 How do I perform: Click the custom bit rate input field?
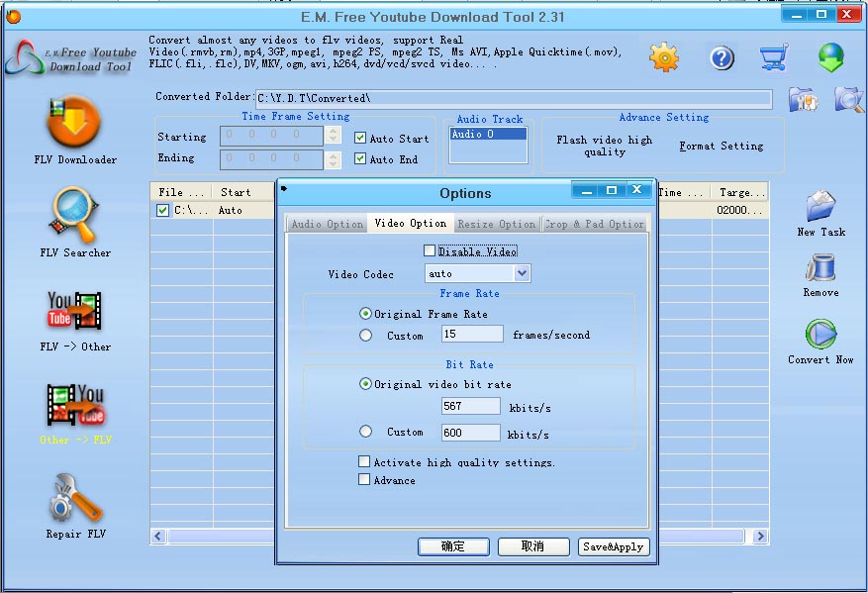(470, 433)
